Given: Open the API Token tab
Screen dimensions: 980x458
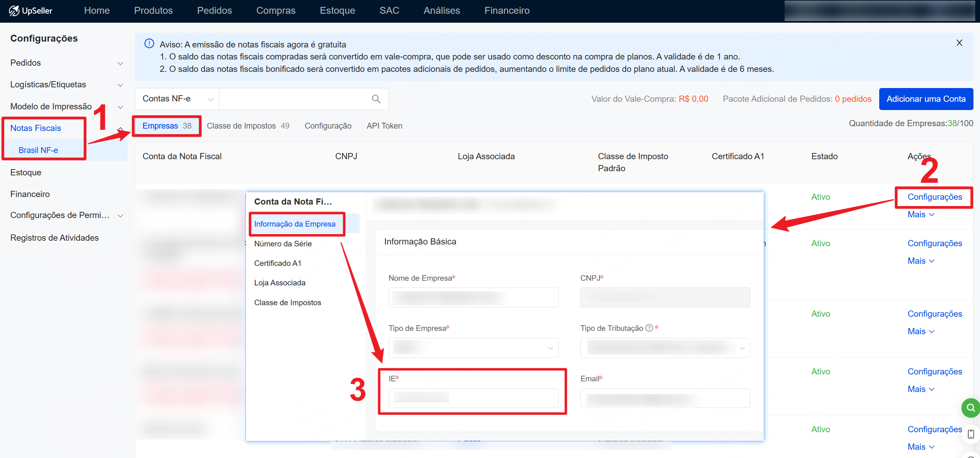Looking at the screenshot, I should [384, 126].
